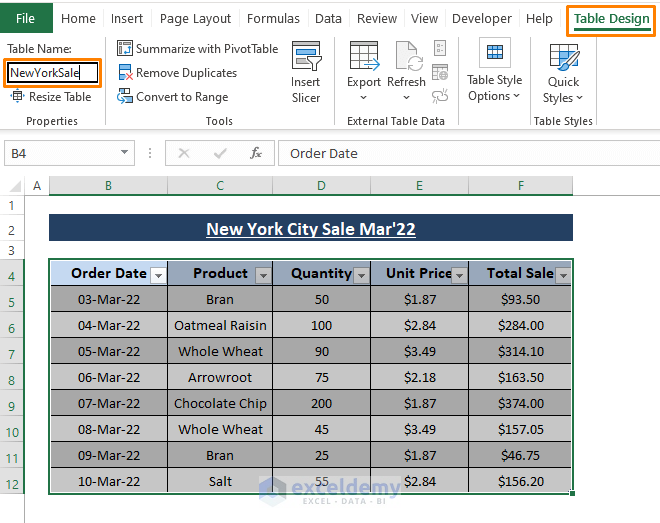Expand the Name Box dropdown arrow
This screenshot has height=523, width=660.
click(x=125, y=153)
